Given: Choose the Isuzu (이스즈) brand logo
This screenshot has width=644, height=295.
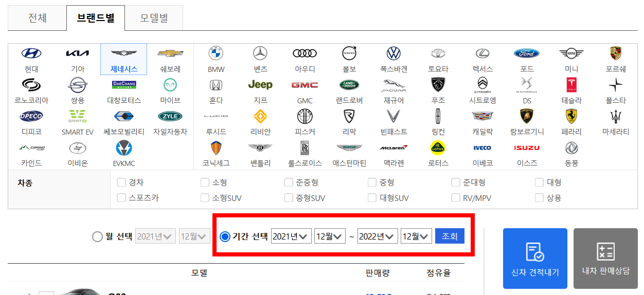Looking at the screenshot, I should (x=527, y=148).
